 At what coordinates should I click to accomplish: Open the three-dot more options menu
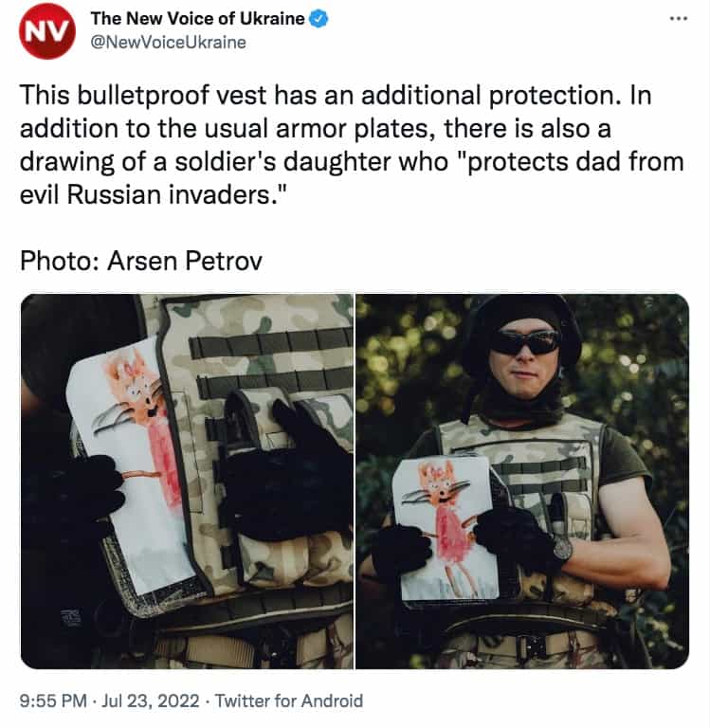pos(679,19)
